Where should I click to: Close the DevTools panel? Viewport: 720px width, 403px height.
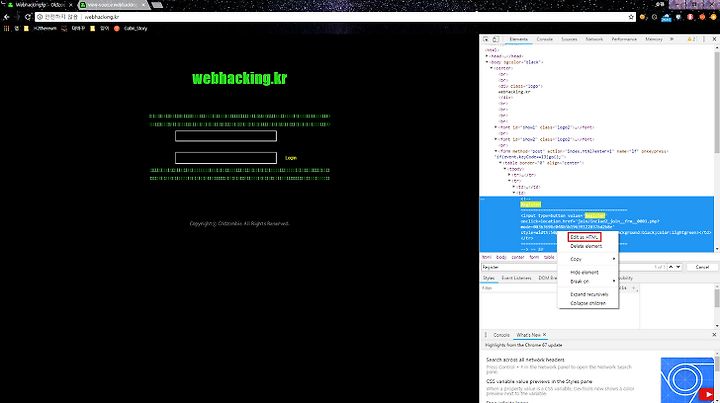[714, 39]
